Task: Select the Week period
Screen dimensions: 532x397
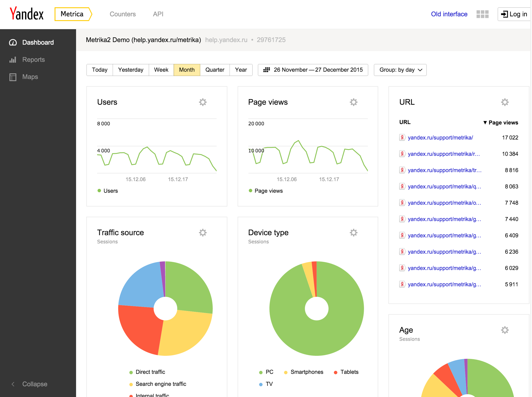Action: [x=161, y=70]
